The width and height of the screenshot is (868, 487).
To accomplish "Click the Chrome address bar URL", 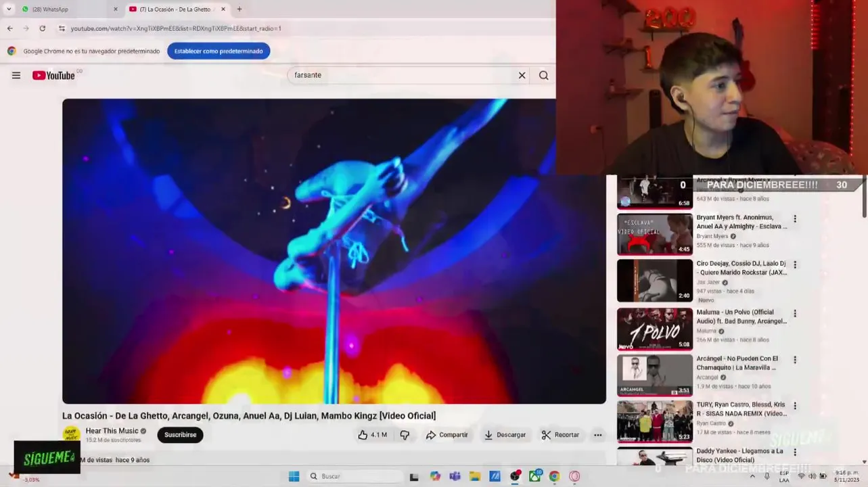I will (176, 28).
